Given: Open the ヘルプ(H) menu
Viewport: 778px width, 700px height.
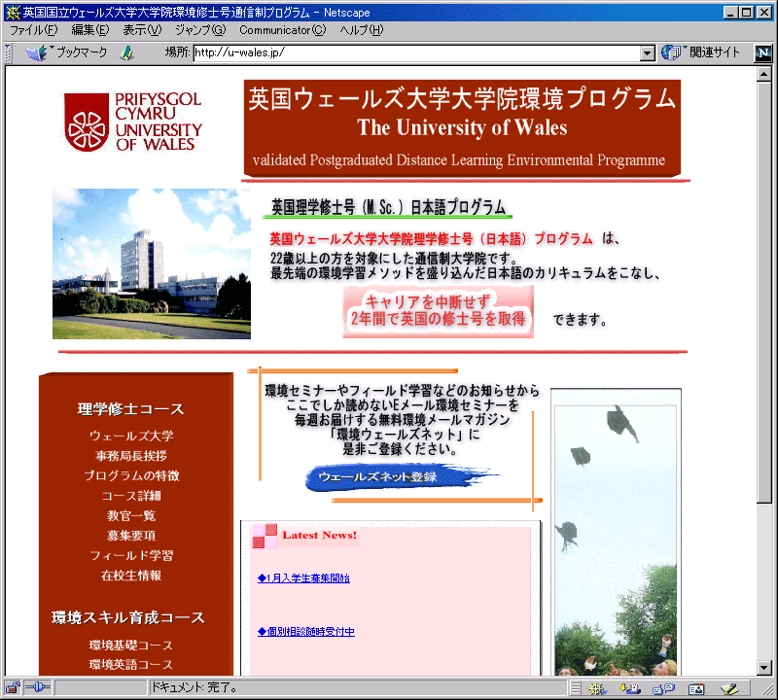Looking at the screenshot, I should pos(362,30).
